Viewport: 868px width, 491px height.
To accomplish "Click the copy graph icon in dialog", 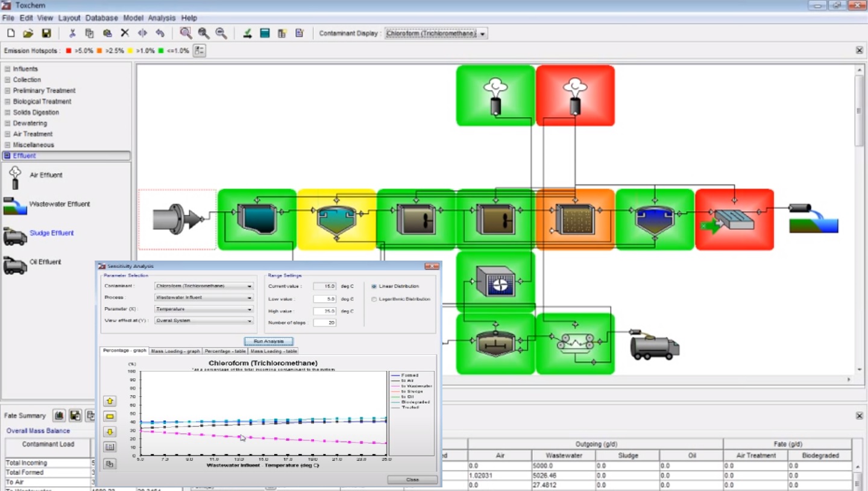I will point(110,464).
